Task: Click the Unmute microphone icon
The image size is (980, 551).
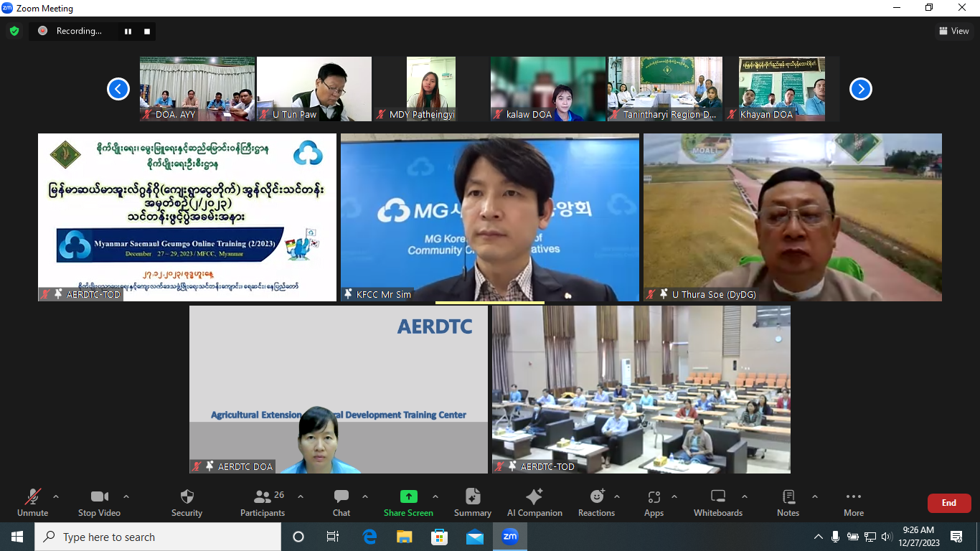Action: [33, 496]
